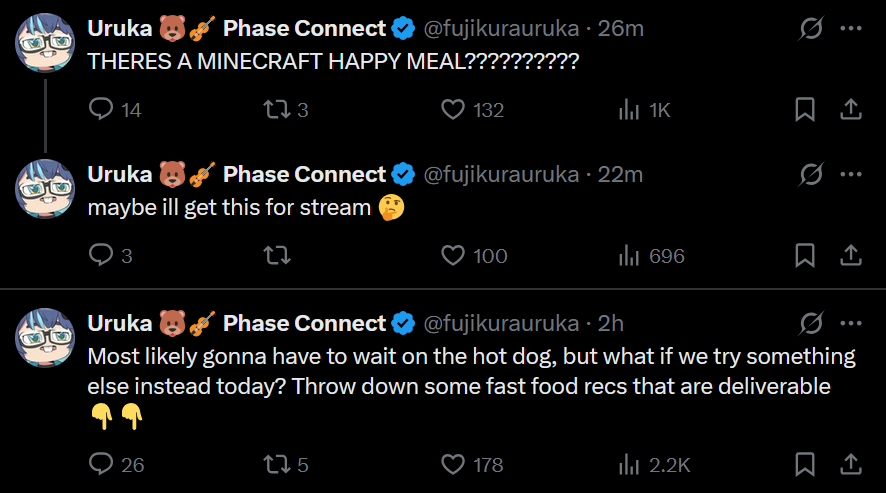Open Uruka's avatar on the top tweet
The width and height of the screenshot is (886, 493).
coord(45,43)
